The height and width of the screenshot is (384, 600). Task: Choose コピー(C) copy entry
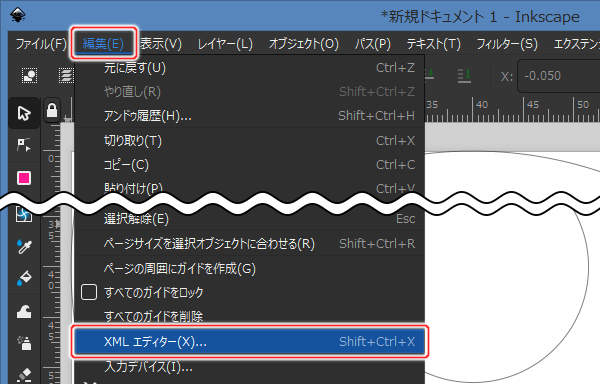(x=249, y=165)
